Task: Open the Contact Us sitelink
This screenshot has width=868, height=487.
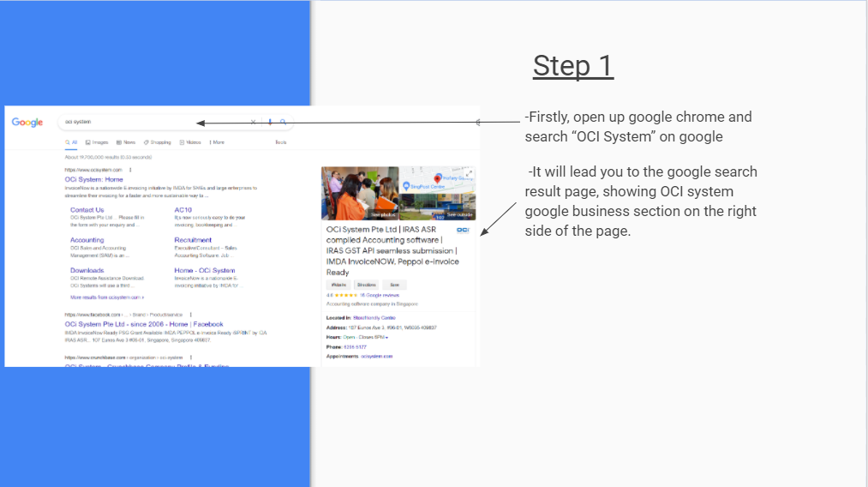Action: coord(87,210)
